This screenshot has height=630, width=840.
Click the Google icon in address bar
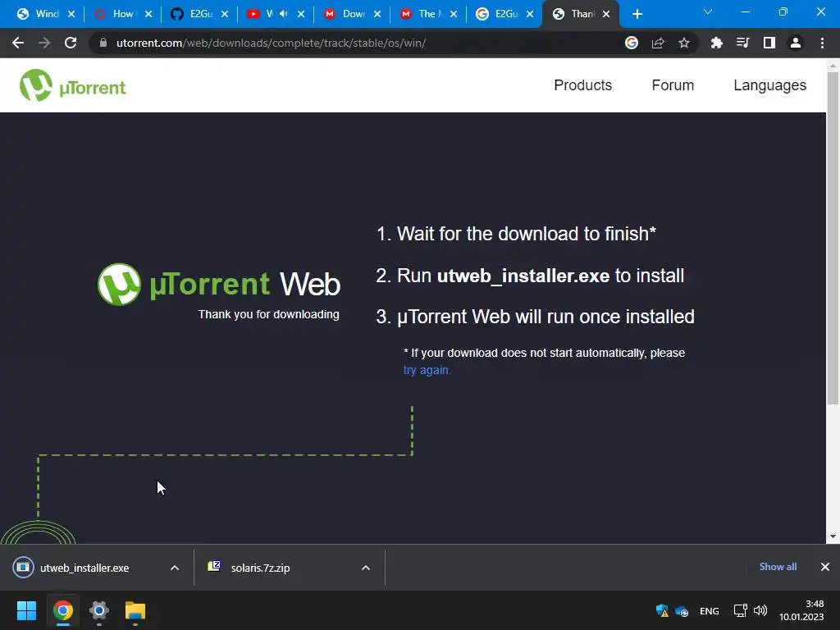point(632,43)
